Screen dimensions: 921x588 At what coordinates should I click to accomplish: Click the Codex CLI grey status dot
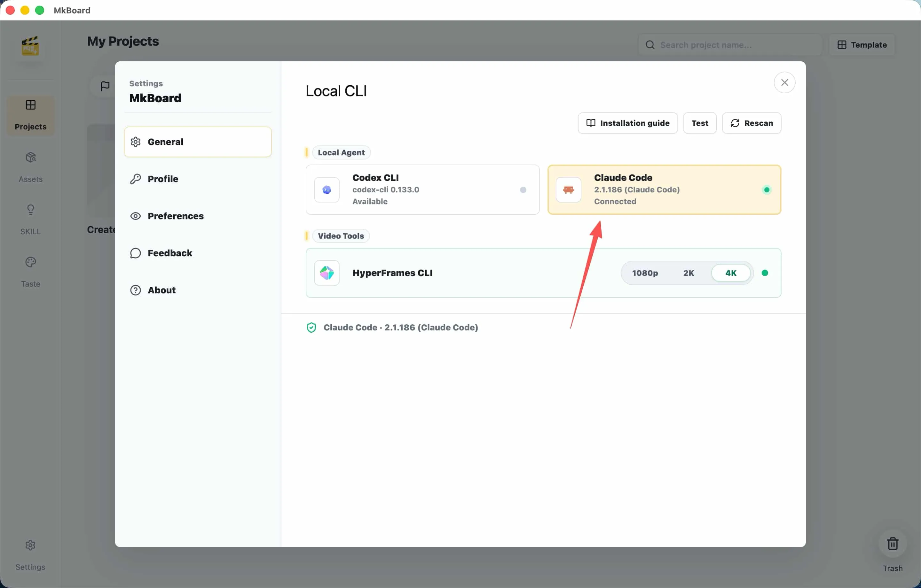523,190
